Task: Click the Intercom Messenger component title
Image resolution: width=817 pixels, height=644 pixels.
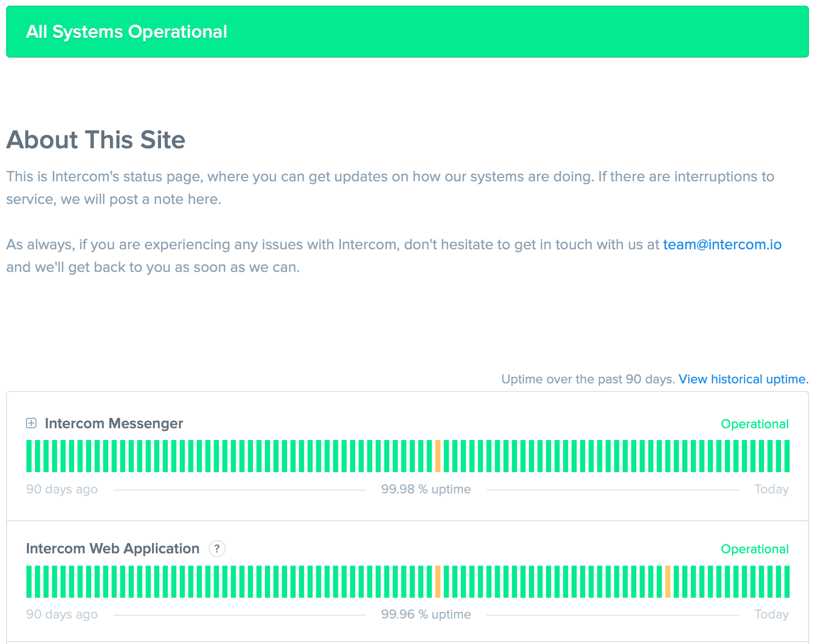Action: coord(114,424)
